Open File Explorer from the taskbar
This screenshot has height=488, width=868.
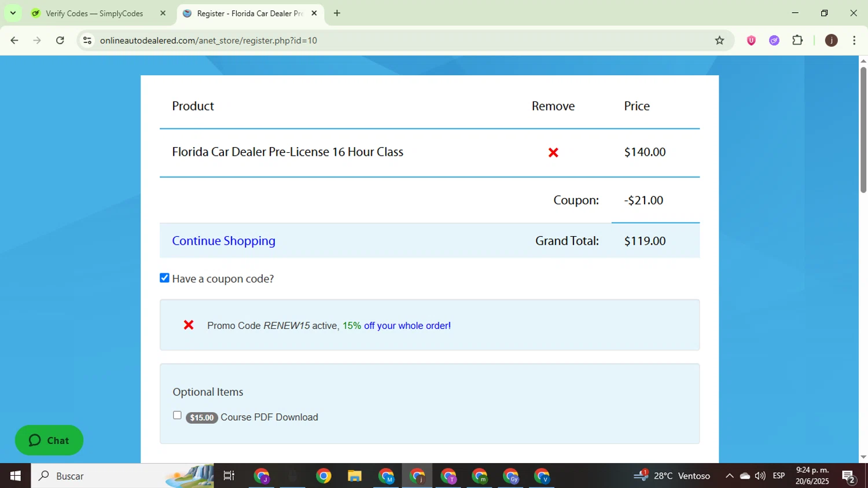click(354, 476)
